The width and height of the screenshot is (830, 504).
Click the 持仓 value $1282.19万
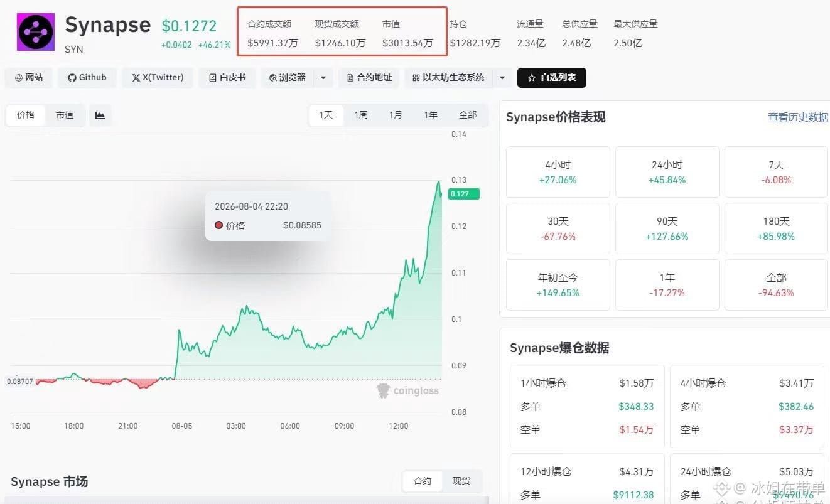(475, 43)
